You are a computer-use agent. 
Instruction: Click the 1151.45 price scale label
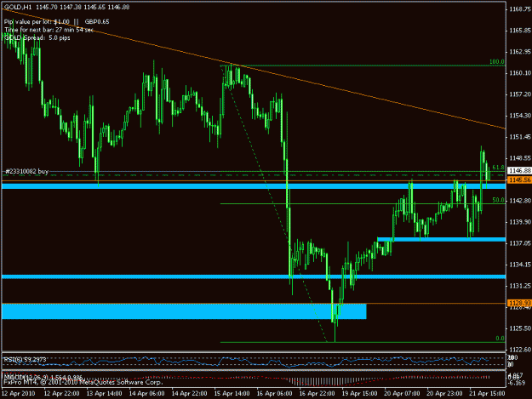pyautogui.click(x=520, y=137)
